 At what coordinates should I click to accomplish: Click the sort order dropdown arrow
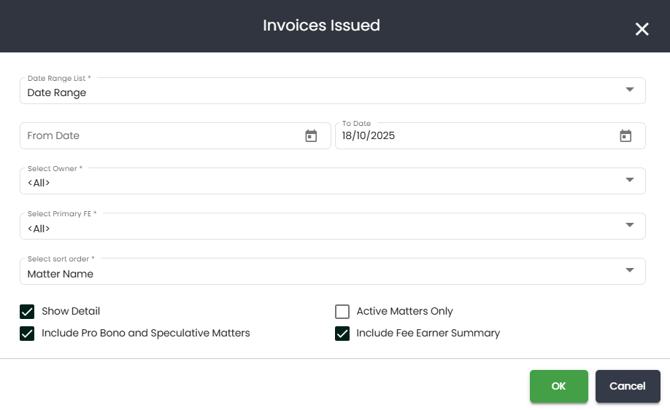[x=629, y=270]
